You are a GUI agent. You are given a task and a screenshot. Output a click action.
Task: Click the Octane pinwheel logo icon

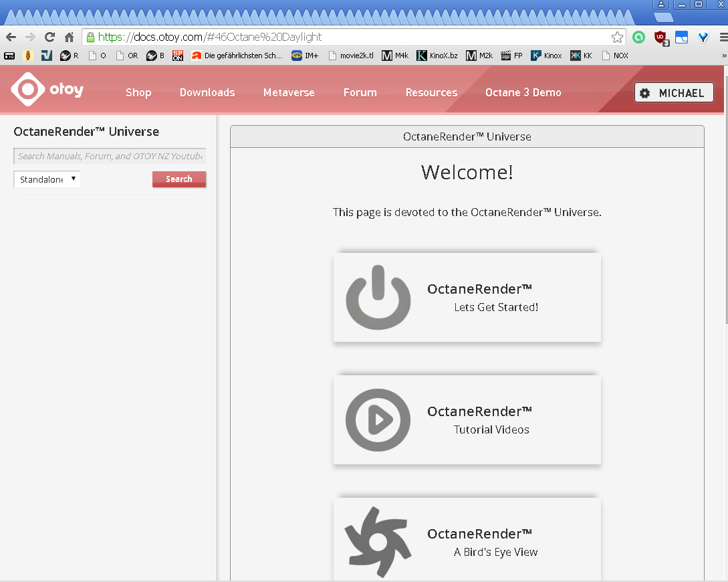click(x=378, y=542)
